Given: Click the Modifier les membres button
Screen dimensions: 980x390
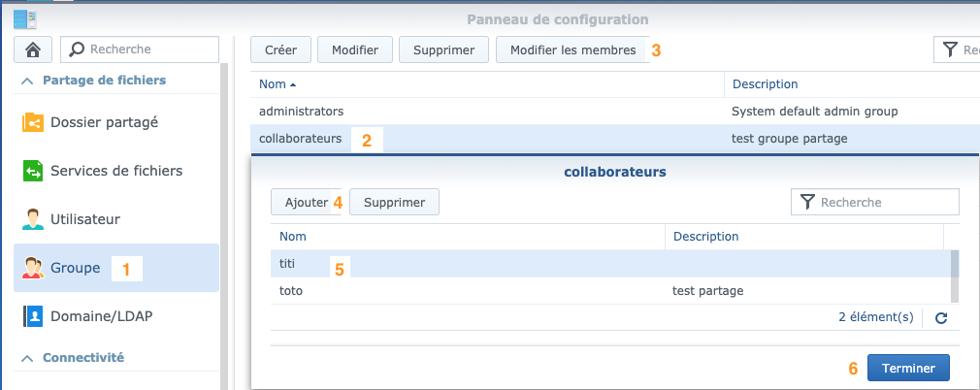Looking at the screenshot, I should coord(572,50).
